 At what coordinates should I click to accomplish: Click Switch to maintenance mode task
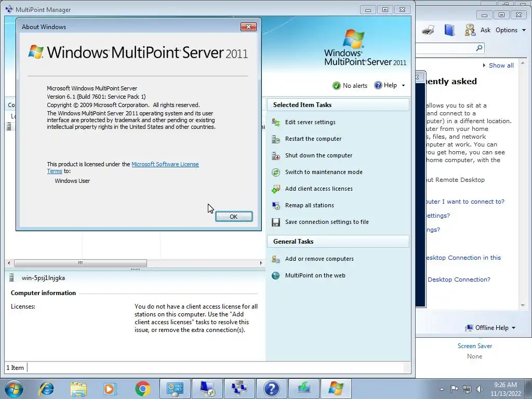tap(324, 172)
